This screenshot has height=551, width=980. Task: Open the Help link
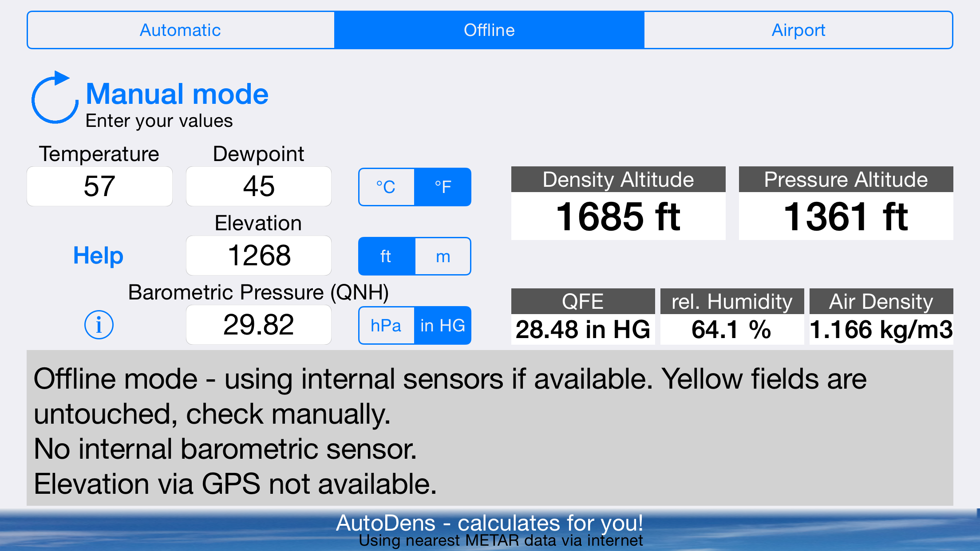pos(98,256)
